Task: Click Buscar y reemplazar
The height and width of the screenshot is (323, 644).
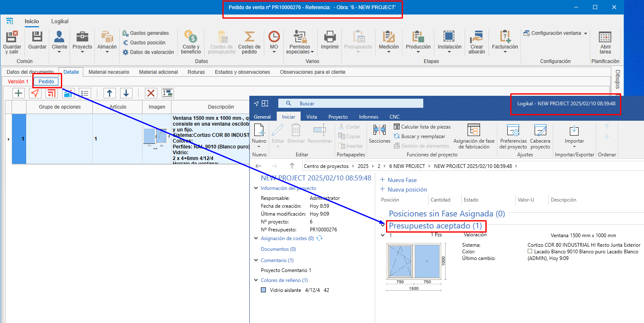Action: 420,136
